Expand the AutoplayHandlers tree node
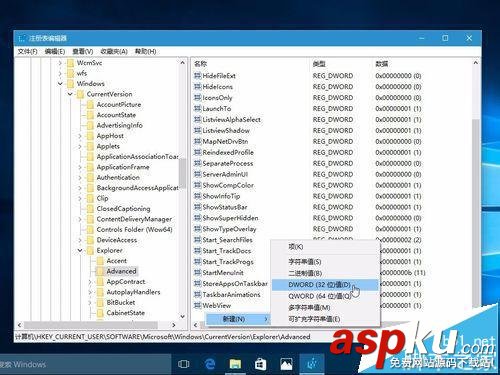The height and width of the screenshot is (375, 500). (90, 292)
